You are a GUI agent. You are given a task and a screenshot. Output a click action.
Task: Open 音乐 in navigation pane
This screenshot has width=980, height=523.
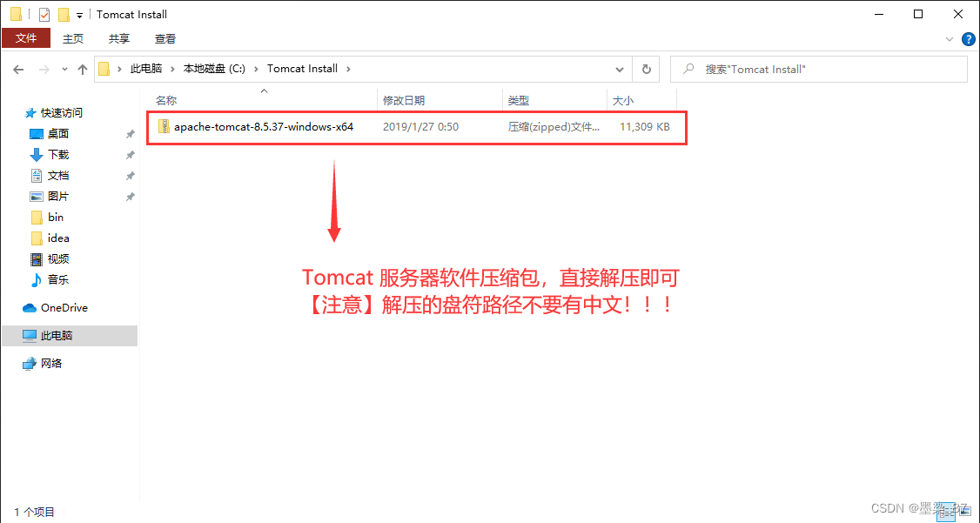(58, 280)
